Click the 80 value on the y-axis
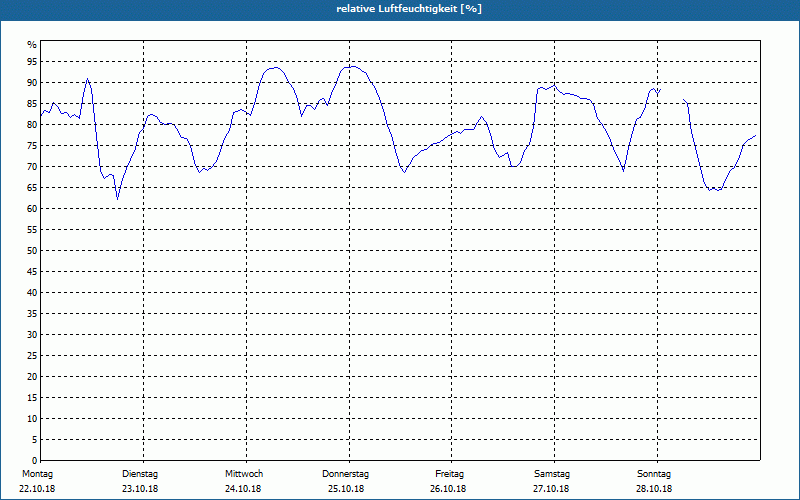 pyautogui.click(x=32, y=124)
